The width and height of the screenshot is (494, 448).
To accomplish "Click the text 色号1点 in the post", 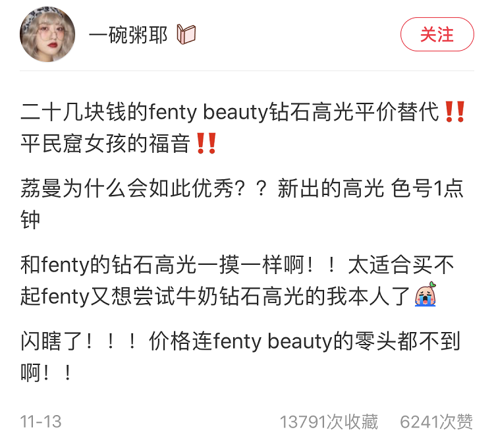I will (427, 188).
